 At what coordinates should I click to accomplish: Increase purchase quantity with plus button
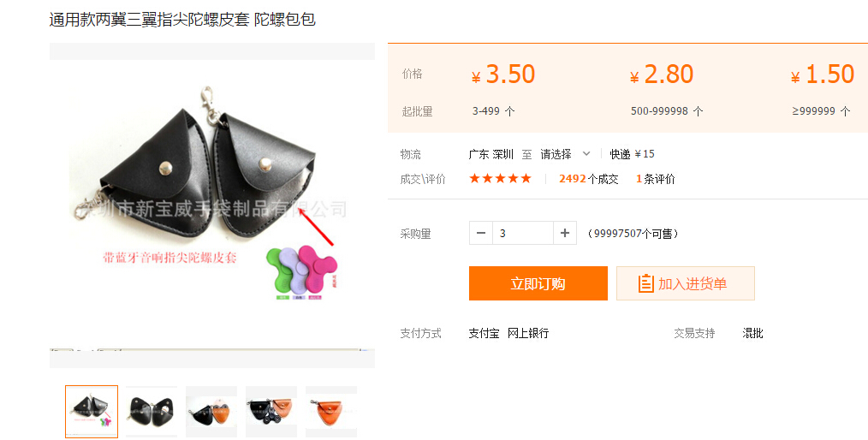(565, 233)
